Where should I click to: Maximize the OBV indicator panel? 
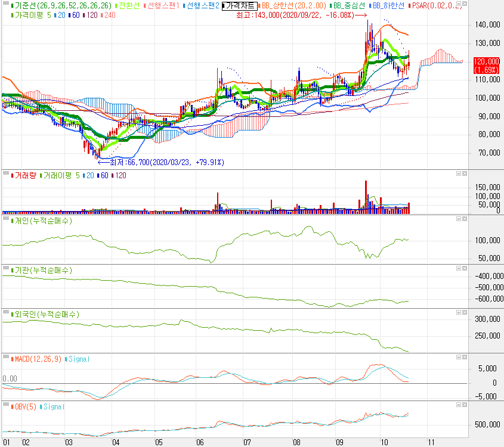pyautogui.click(x=459, y=405)
